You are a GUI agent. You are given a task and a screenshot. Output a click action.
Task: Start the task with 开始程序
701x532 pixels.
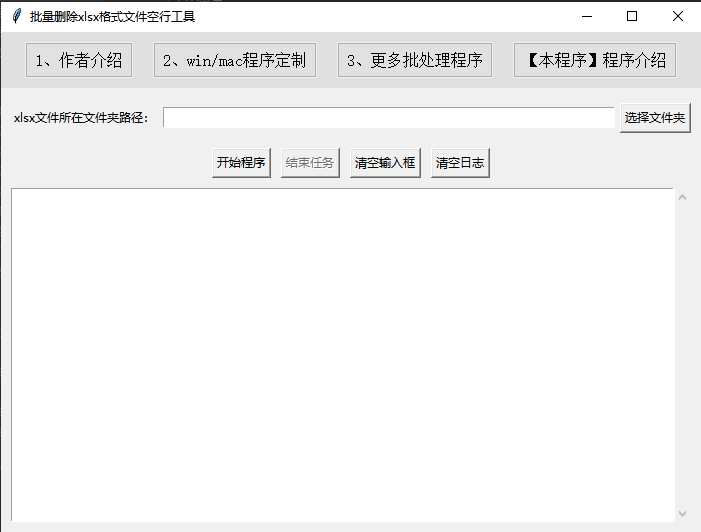coord(241,163)
